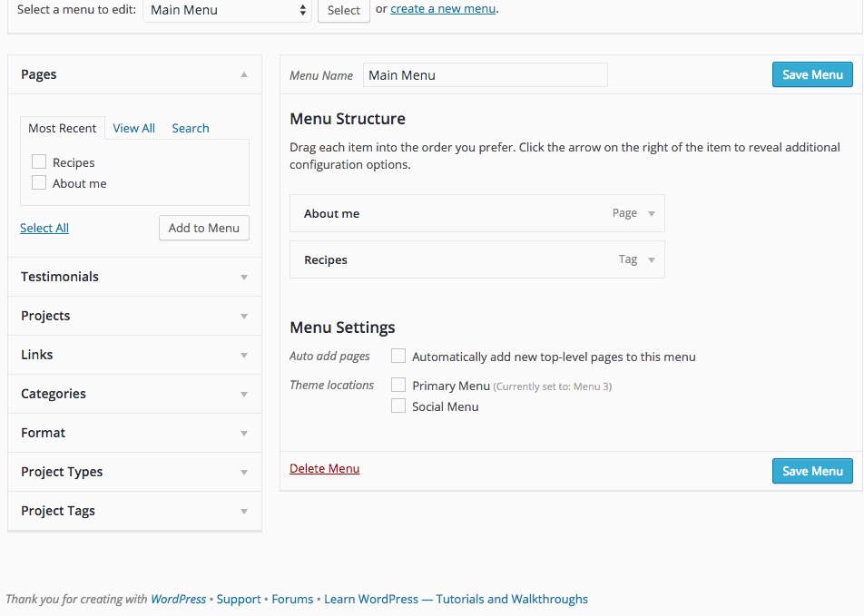Click the Delete Menu link
The height and width of the screenshot is (616, 864).
324,469
